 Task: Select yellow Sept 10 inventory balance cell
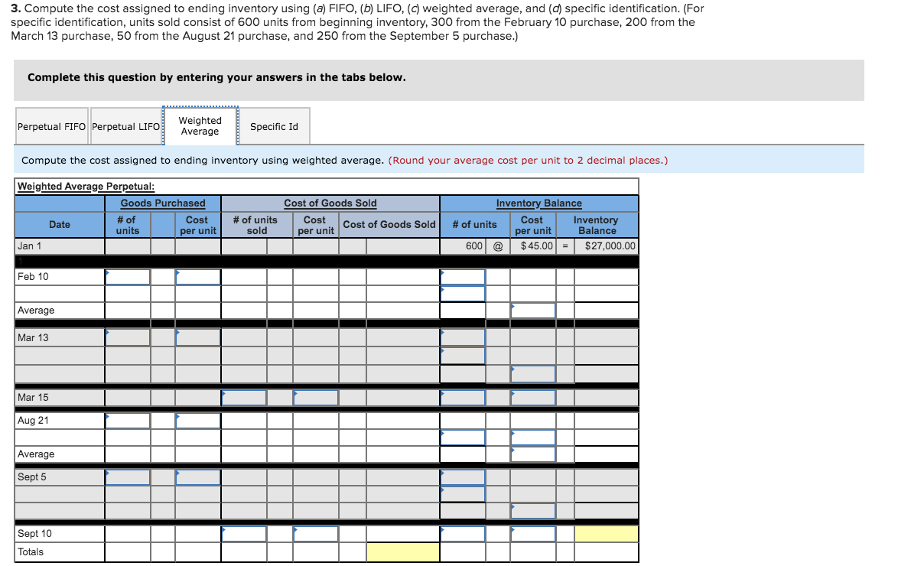click(x=607, y=534)
